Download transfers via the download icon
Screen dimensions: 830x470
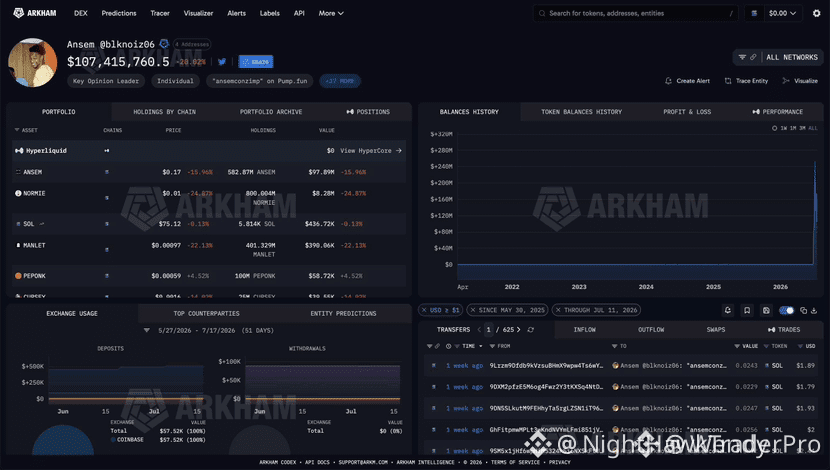tap(814, 310)
